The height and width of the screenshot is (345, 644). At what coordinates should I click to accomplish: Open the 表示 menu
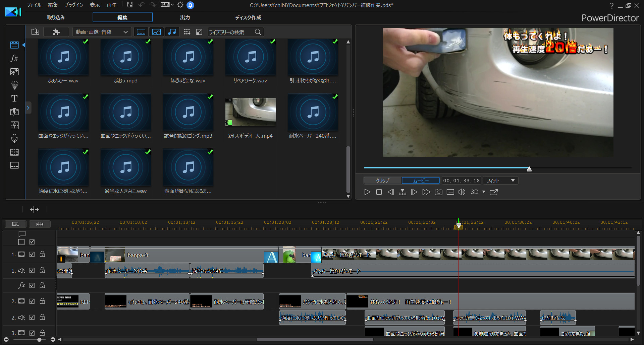click(95, 5)
